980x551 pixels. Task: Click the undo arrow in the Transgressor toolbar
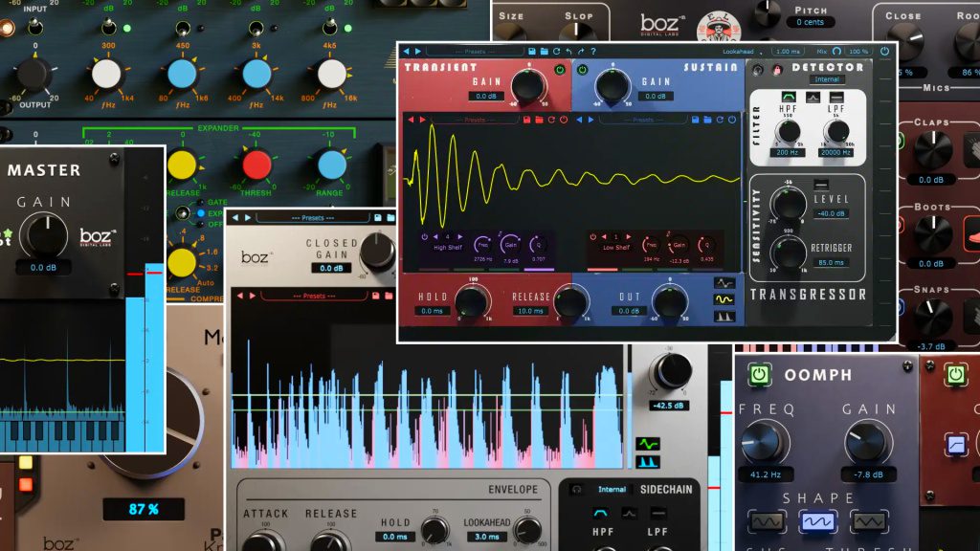568,49
